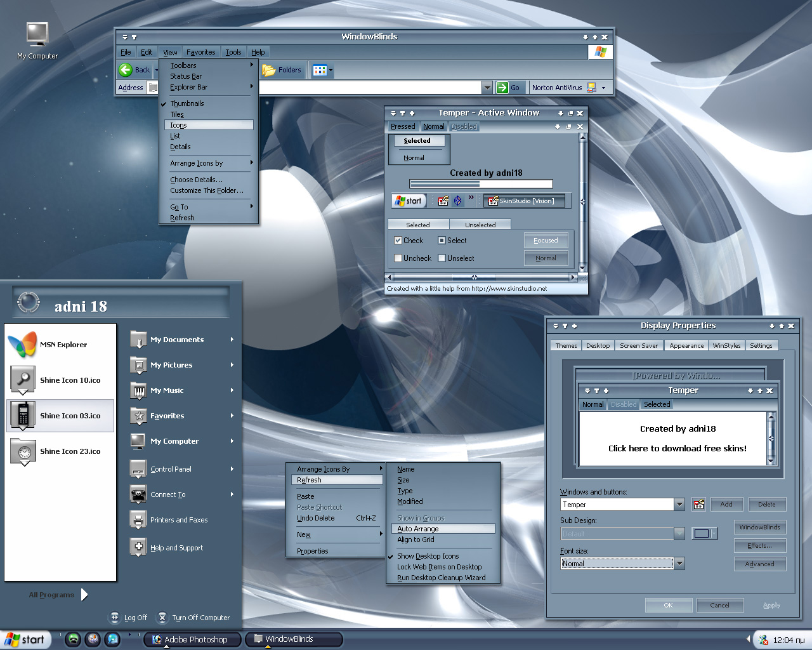
Task: Open the Address bar dropdown arrow
Action: click(487, 88)
